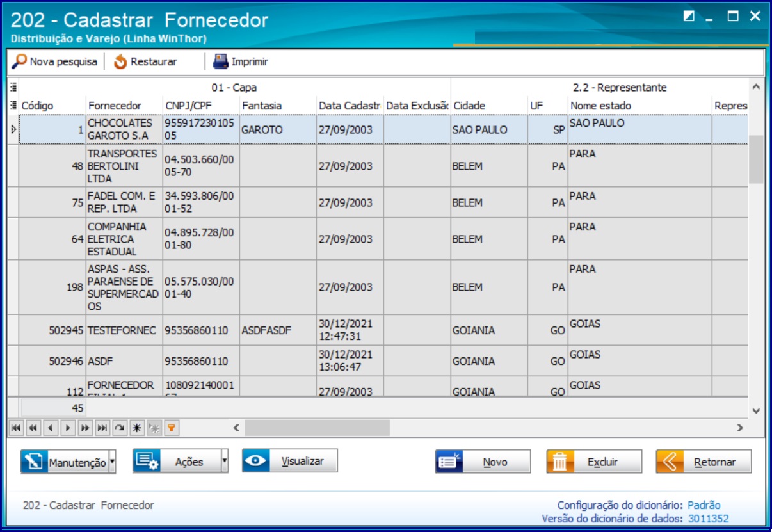The image size is (772, 532).
Task: Click the record count 45 footer cell
Action: (x=53, y=408)
